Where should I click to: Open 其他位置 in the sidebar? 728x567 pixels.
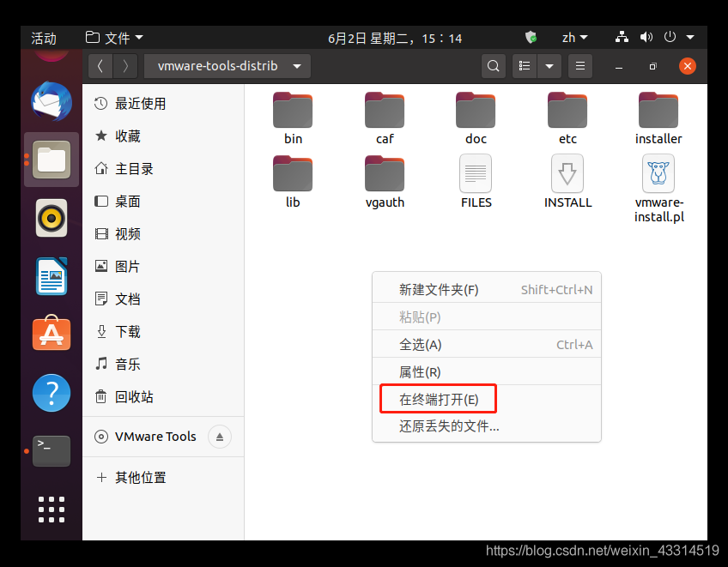(140, 477)
